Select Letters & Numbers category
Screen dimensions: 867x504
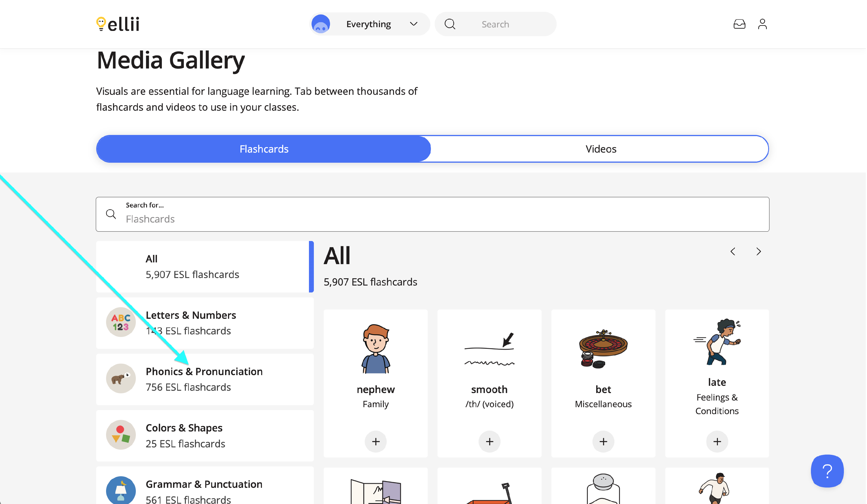pos(205,323)
